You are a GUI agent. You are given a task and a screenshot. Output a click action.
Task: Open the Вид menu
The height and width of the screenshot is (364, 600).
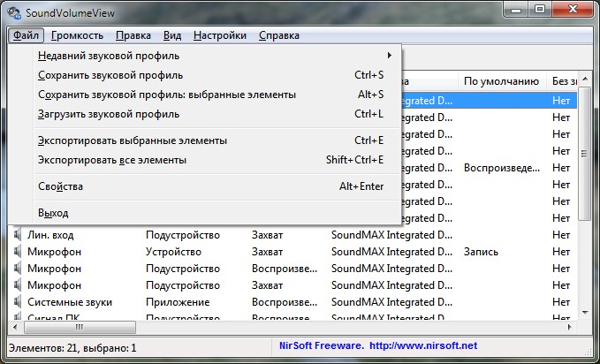(172, 35)
